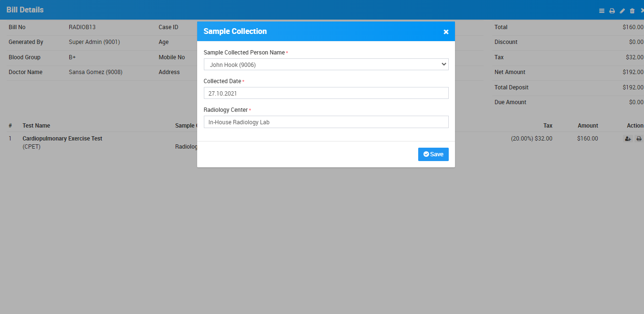Click the Net Amount value $192.00
Viewport: 644px width, 314px height.
pyautogui.click(x=633, y=72)
